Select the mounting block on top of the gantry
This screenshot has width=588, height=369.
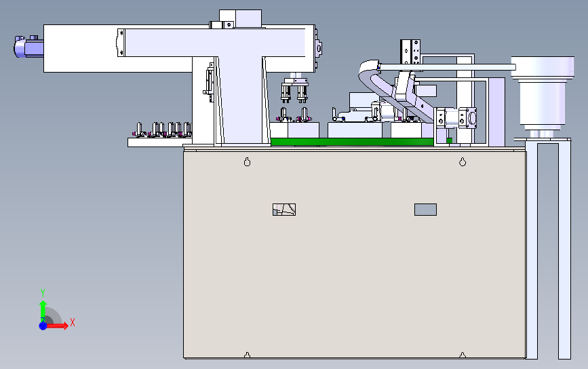coord(240,19)
